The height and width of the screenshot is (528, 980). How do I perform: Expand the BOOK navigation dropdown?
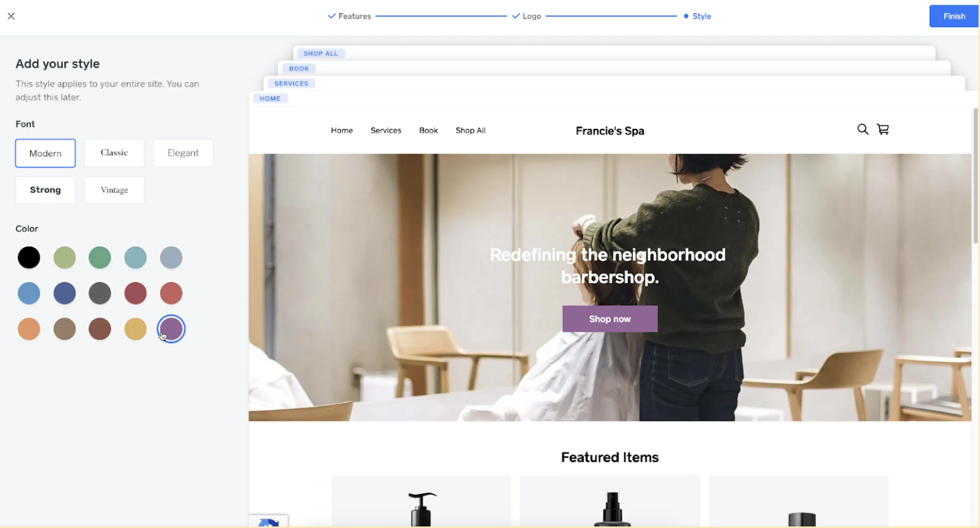[298, 68]
